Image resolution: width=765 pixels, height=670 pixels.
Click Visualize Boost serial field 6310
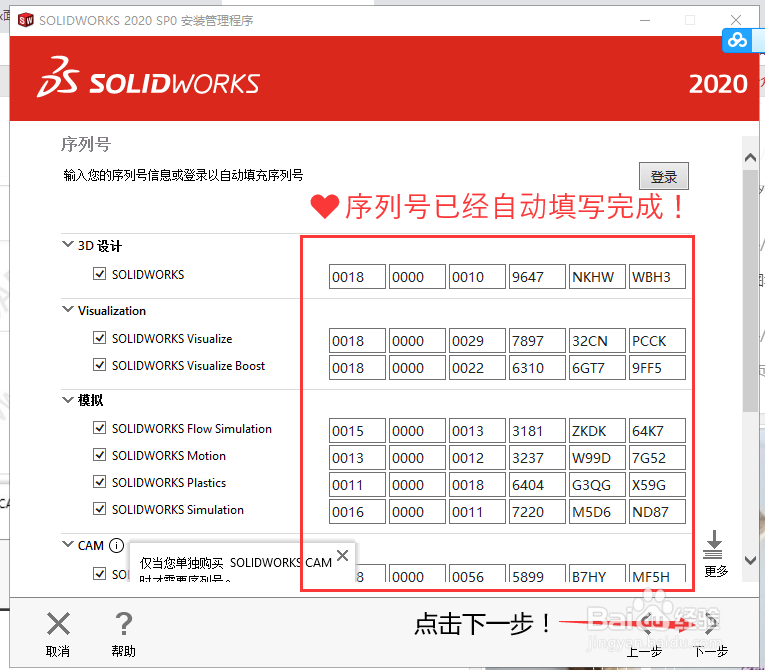[x=537, y=367]
